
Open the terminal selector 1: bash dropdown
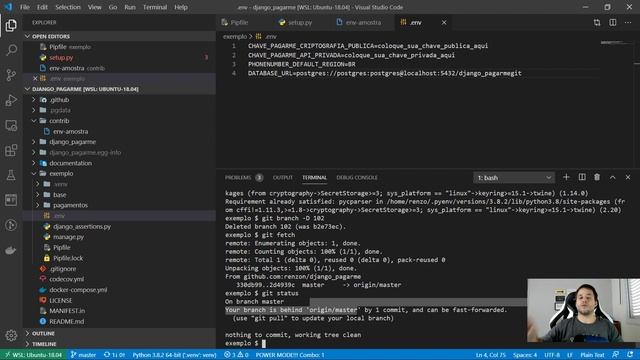coord(514,178)
